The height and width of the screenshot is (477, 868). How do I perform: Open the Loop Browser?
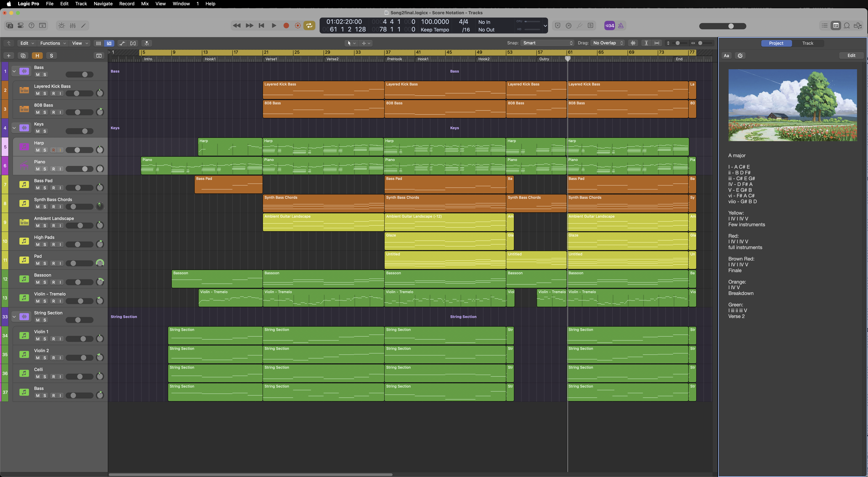tap(847, 26)
